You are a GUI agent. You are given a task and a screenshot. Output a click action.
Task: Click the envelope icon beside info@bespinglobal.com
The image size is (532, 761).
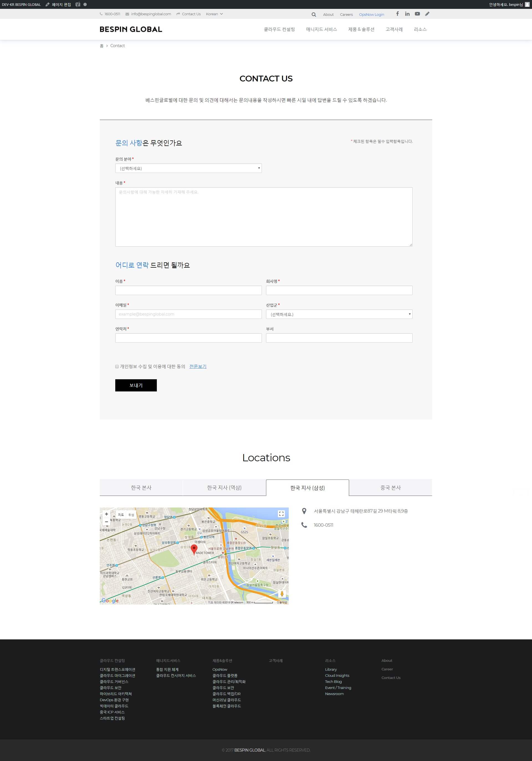[x=127, y=14]
